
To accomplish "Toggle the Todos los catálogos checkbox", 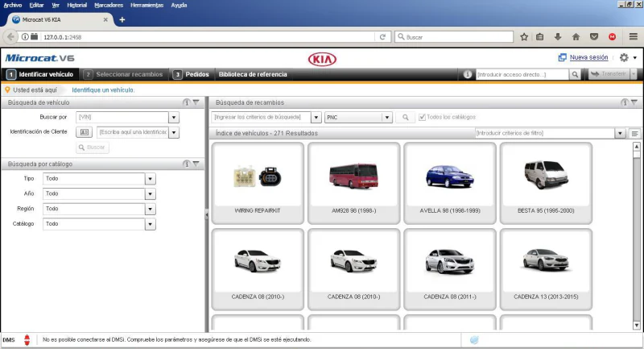I will point(423,118).
